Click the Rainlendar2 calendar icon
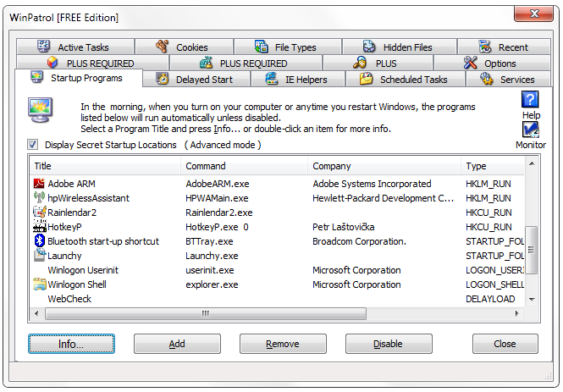The height and width of the screenshot is (392, 563). click(39, 212)
